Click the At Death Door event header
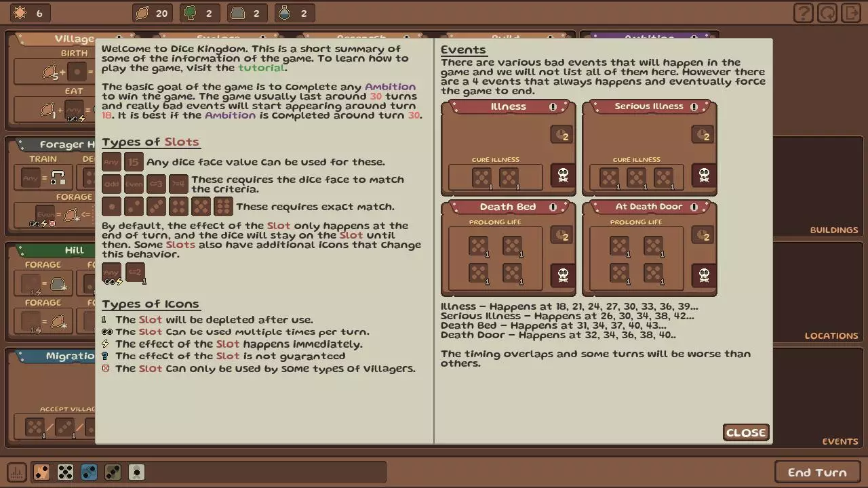The image size is (868, 488). tap(648, 207)
